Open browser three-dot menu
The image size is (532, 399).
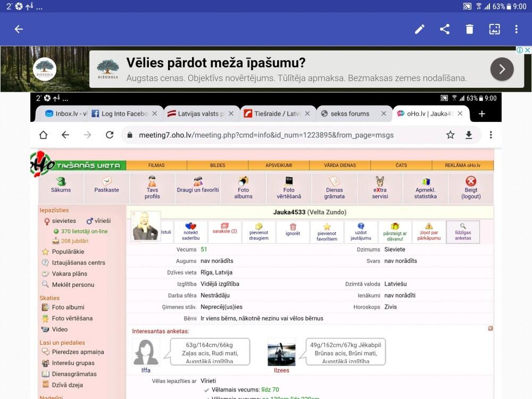[491, 135]
